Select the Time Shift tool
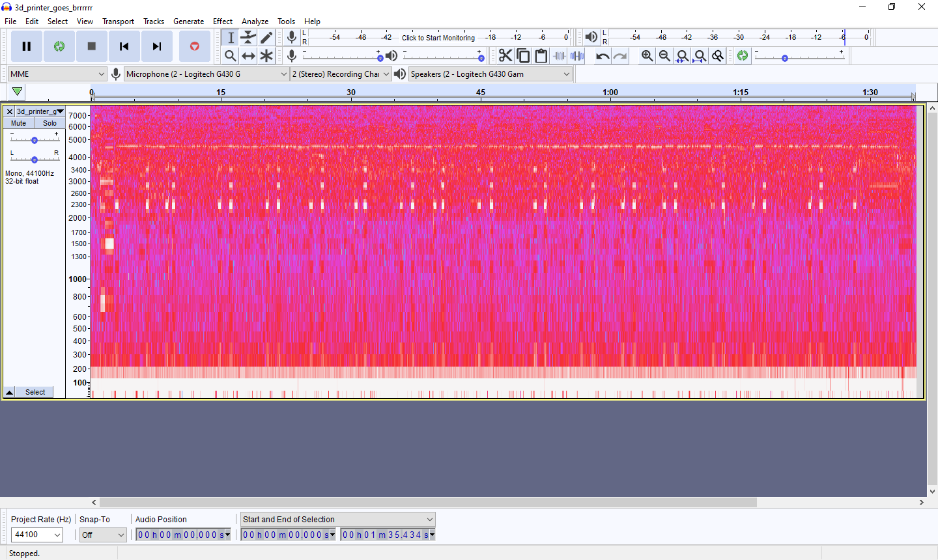The height and width of the screenshot is (560, 938). tap(248, 56)
